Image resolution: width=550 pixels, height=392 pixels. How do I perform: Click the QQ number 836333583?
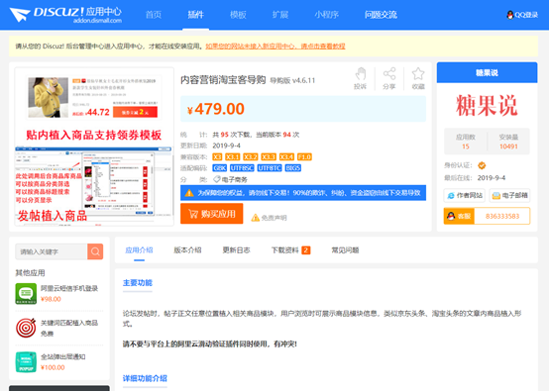click(x=502, y=216)
